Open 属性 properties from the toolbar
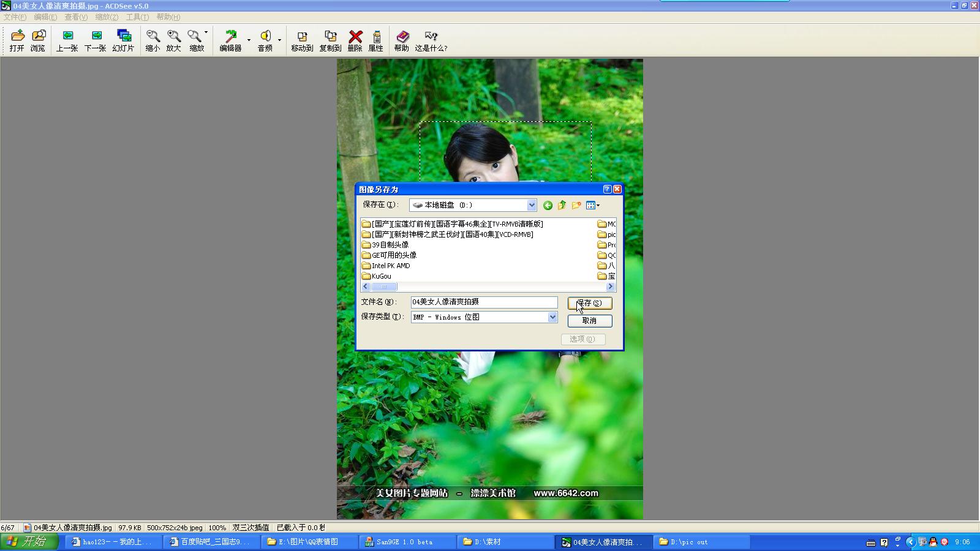The image size is (980, 551). coord(376,40)
